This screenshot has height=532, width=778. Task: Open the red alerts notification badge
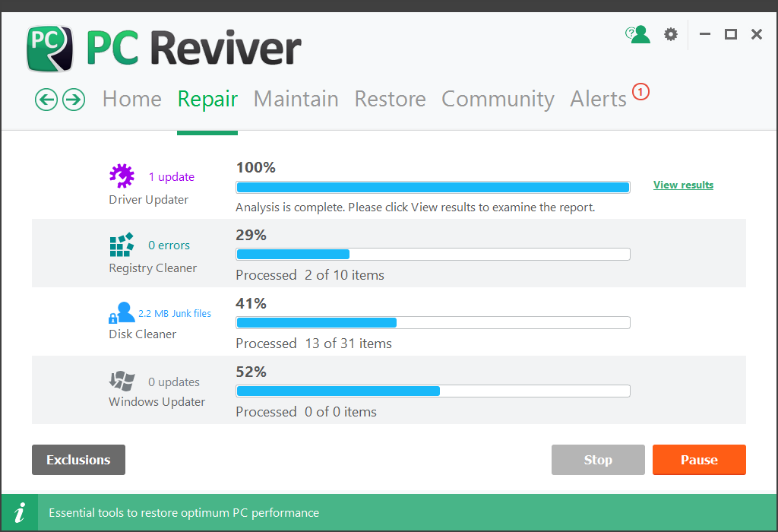click(x=640, y=92)
